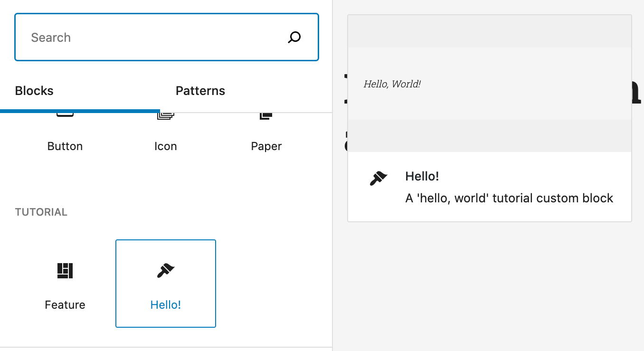Click the magnifier icon in search box

(x=294, y=38)
